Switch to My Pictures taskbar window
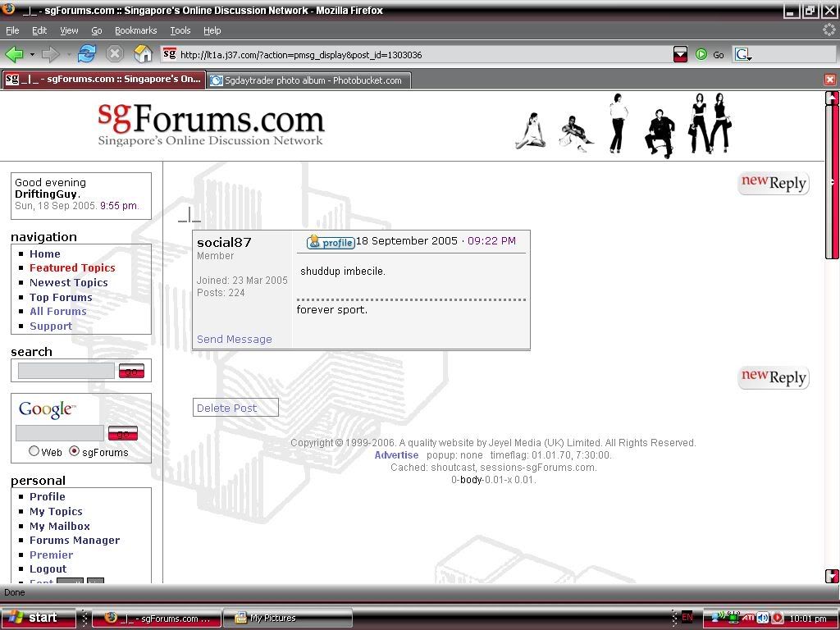This screenshot has width=840, height=630. (288, 619)
